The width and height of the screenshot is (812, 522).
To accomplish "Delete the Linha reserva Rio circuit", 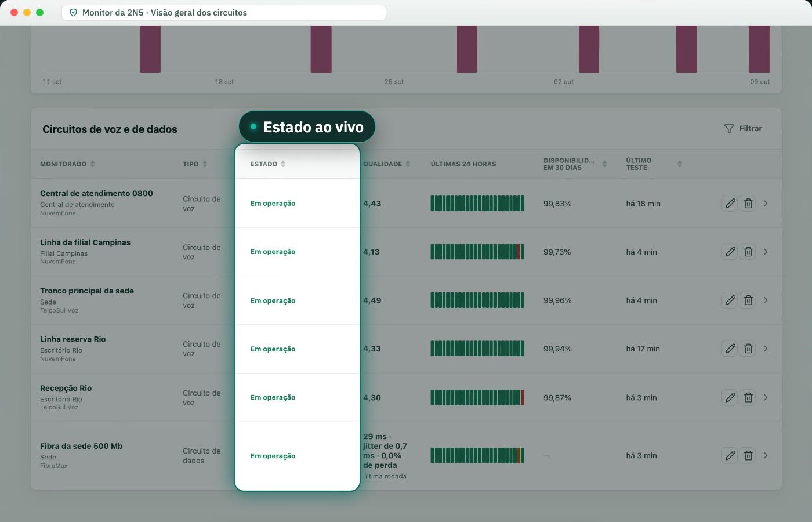I will (x=748, y=349).
